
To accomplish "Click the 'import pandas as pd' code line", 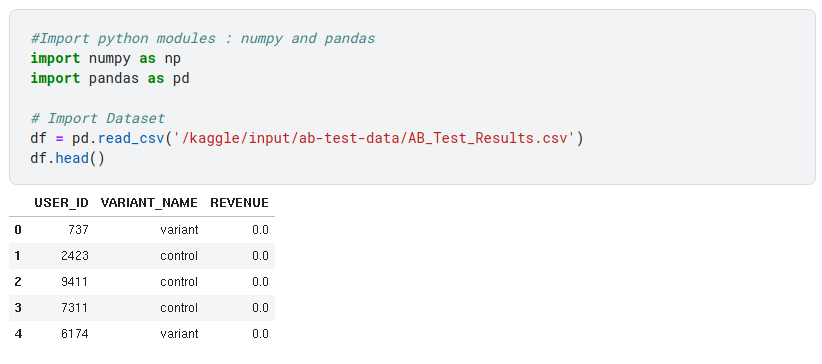I will (x=110, y=79).
